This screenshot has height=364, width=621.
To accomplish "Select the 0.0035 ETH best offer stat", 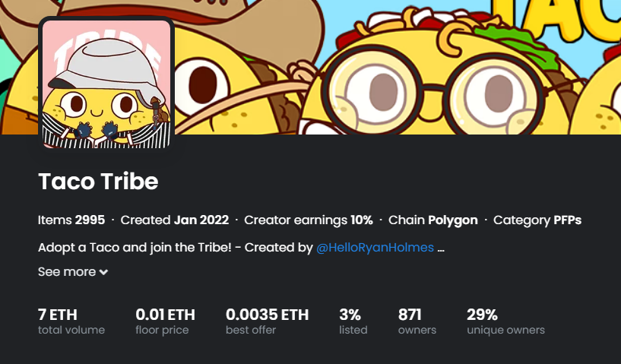I will (268, 321).
